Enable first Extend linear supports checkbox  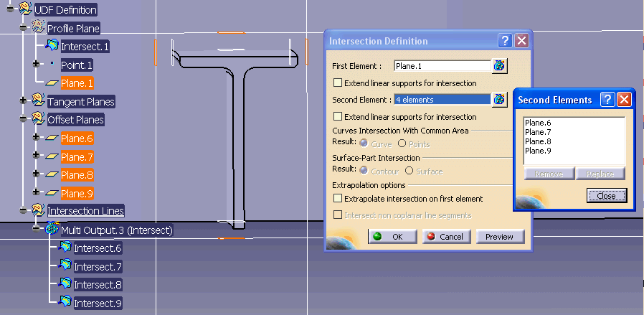click(338, 83)
